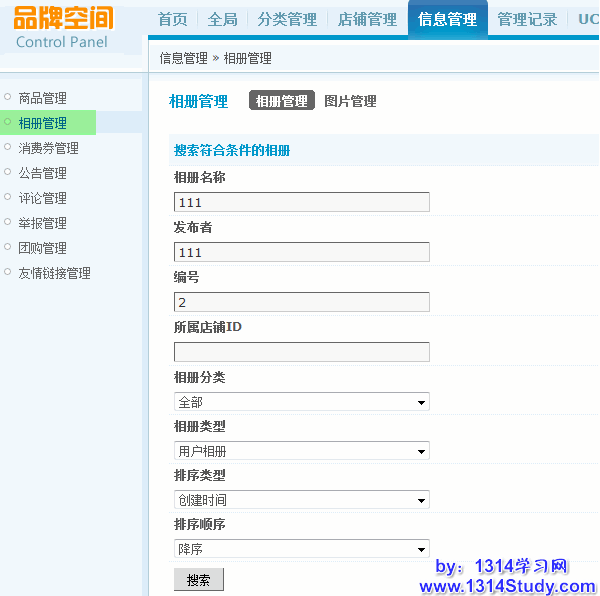The width and height of the screenshot is (600, 596).
Task: Open 商品管理 in the sidebar
Action: 43,98
